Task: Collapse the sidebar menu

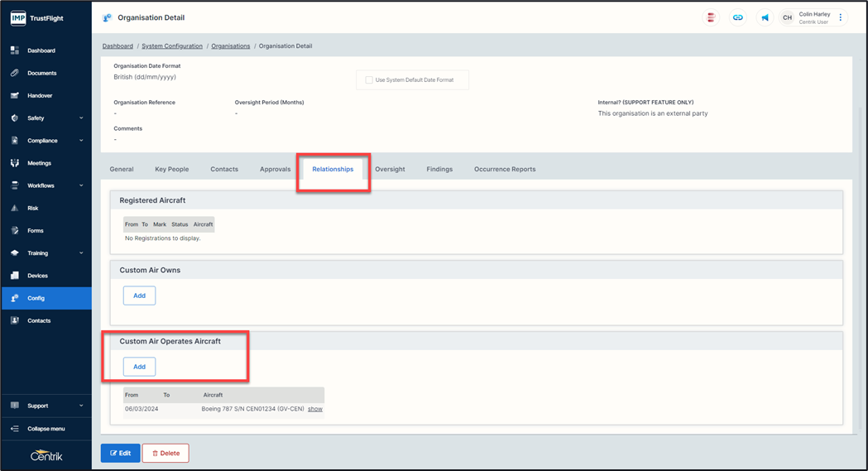Action: 46,429
